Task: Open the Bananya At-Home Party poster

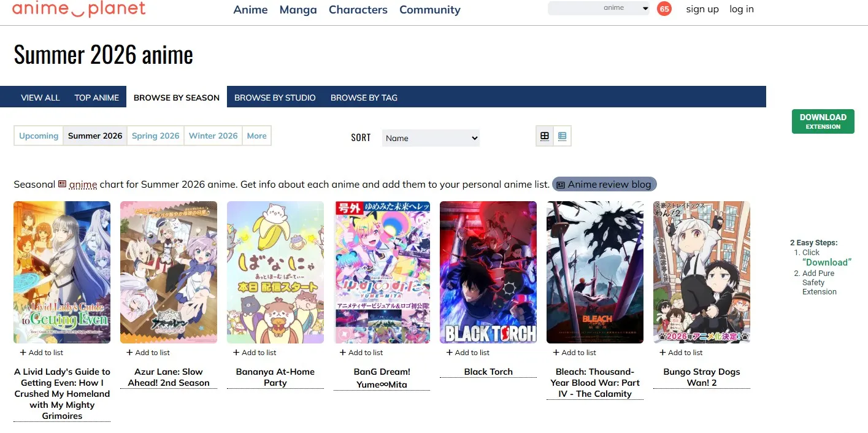Action: 275,272
